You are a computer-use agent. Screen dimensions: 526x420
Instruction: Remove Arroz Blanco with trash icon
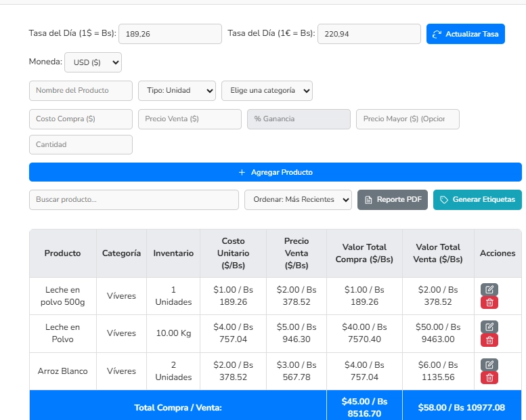click(x=489, y=377)
